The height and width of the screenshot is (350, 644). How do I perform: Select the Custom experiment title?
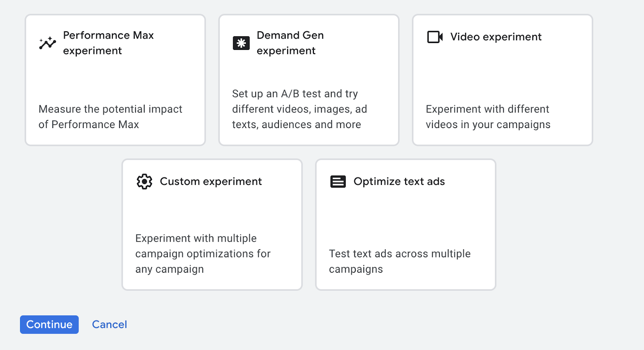[x=211, y=182]
